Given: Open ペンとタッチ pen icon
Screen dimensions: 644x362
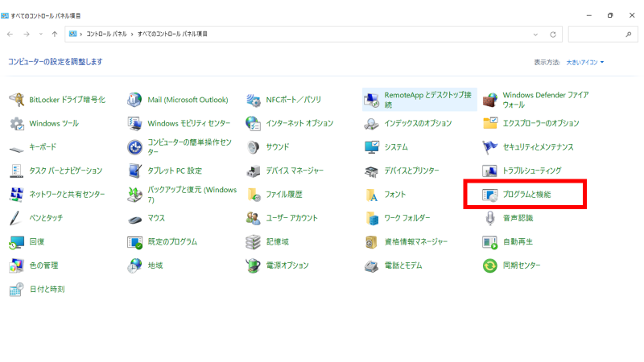Looking at the screenshot, I should [16, 218].
